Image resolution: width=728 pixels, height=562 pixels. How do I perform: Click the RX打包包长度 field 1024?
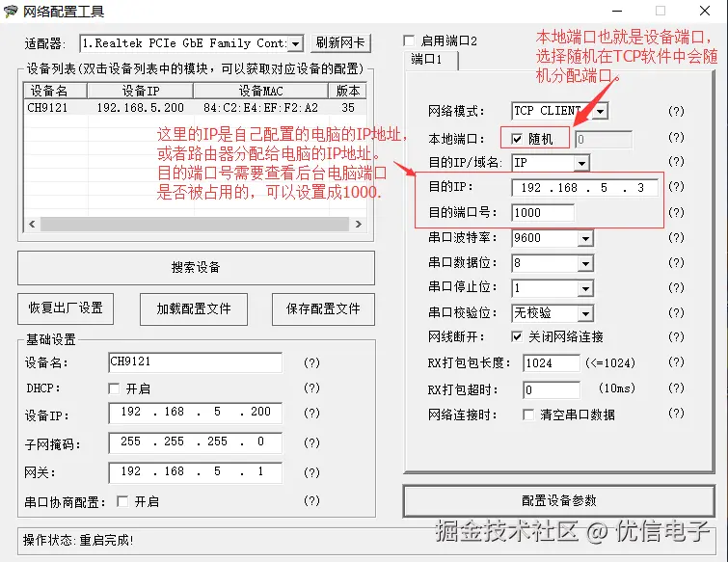click(x=552, y=362)
